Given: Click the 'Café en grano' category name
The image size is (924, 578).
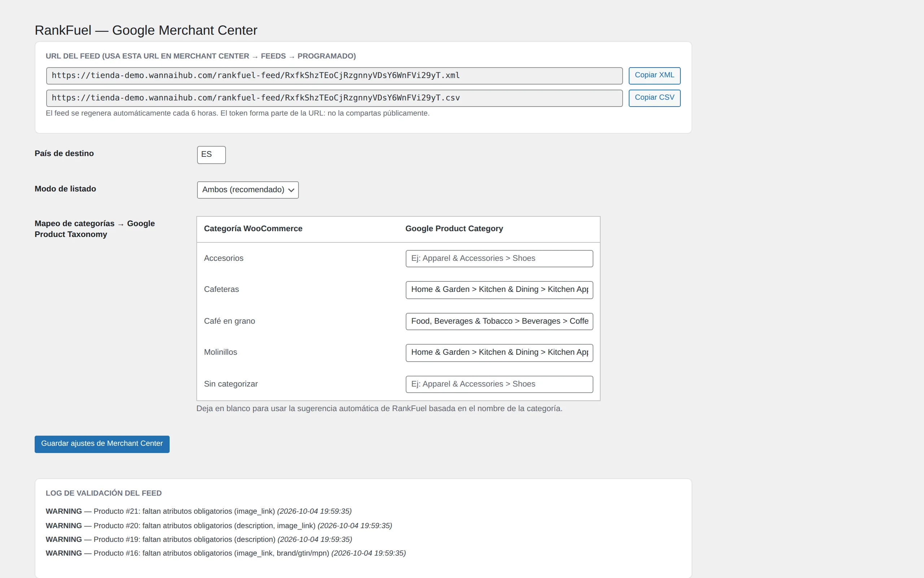Looking at the screenshot, I should pos(230,321).
